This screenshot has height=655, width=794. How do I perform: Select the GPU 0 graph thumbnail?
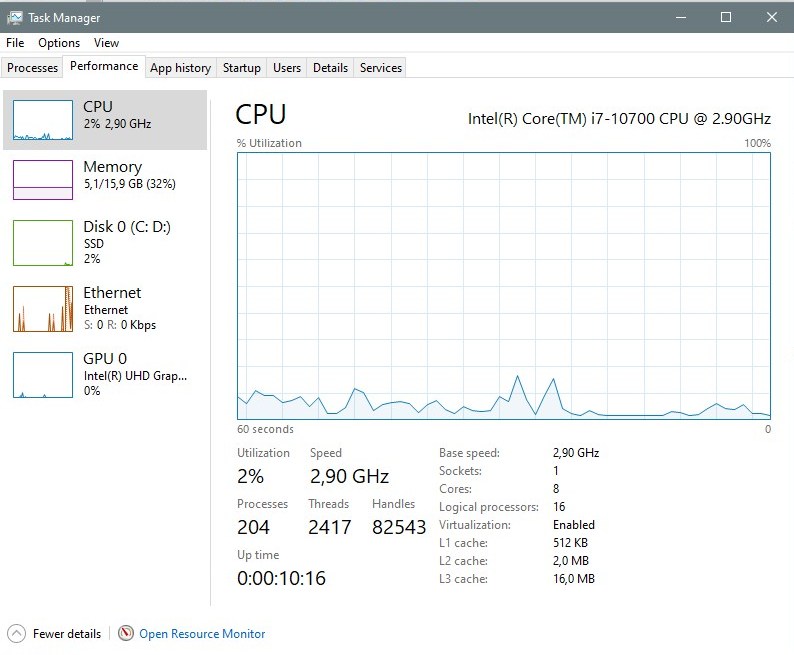coord(43,375)
